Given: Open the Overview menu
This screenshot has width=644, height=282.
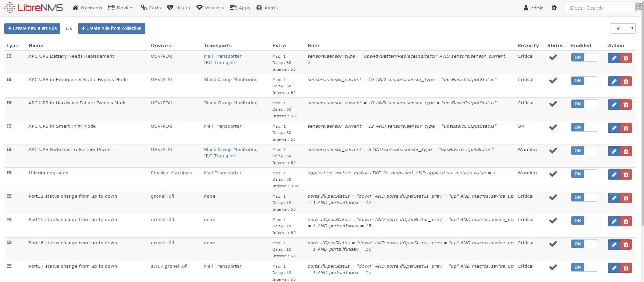Looking at the screenshot, I should point(87,8).
